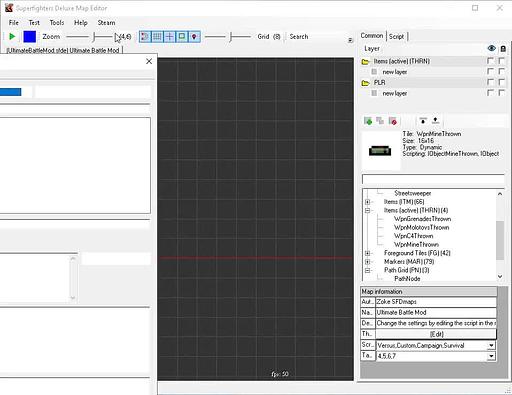The height and width of the screenshot is (395, 512).
Task: Toggle the crosshair center icon
Action: pos(169,36)
